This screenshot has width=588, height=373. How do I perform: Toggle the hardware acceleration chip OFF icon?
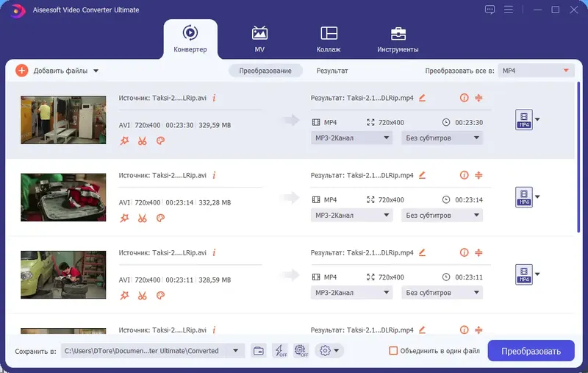click(301, 351)
